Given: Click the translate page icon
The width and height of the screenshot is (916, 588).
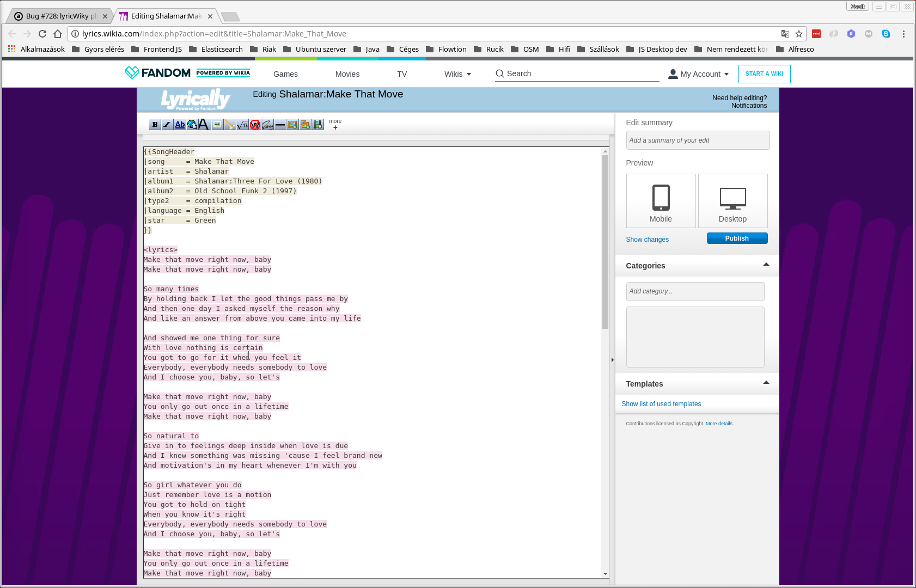Looking at the screenshot, I should tap(785, 34).
